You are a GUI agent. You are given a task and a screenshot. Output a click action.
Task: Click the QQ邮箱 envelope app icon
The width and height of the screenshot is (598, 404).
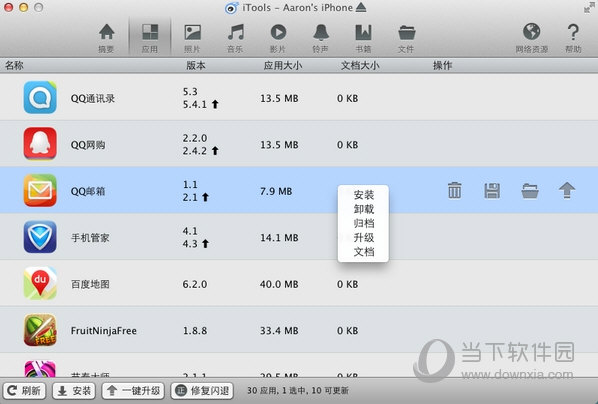[x=40, y=190]
